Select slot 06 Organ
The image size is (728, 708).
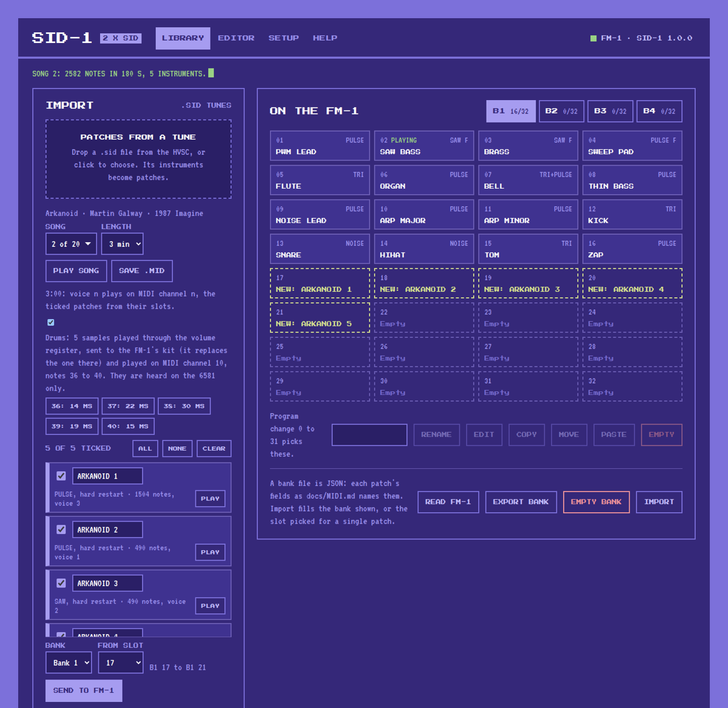(x=424, y=180)
